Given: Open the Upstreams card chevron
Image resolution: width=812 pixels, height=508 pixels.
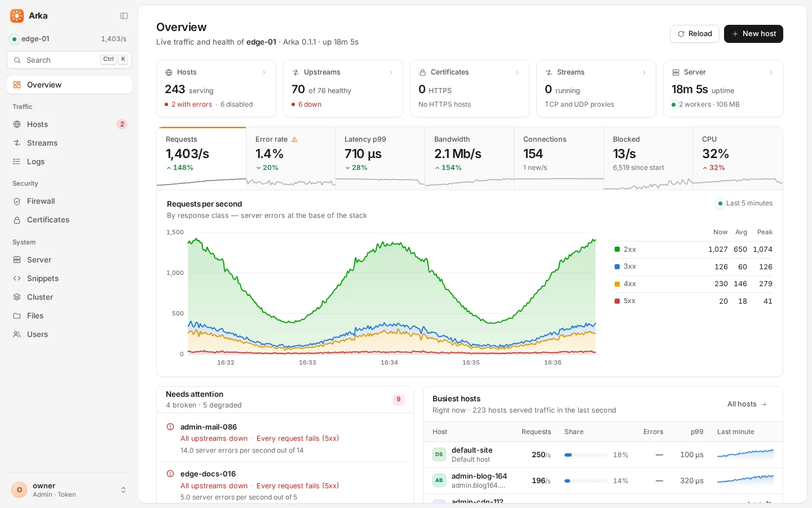Looking at the screenshot, I should [391, 72].
